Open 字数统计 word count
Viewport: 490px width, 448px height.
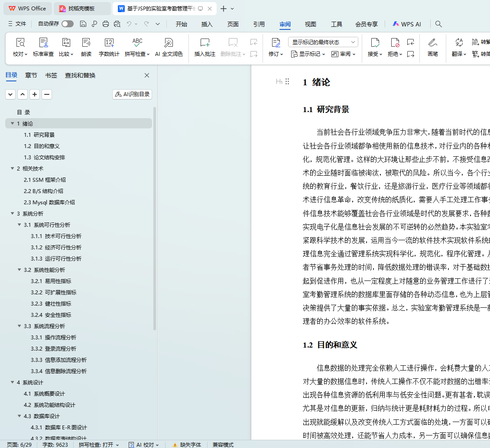(109, 47)
